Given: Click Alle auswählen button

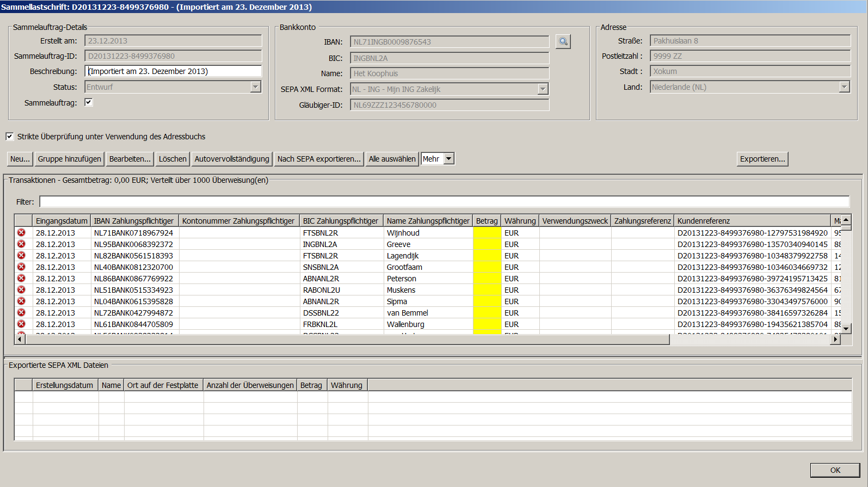Looking at the screenshot, I should (392, 159).
